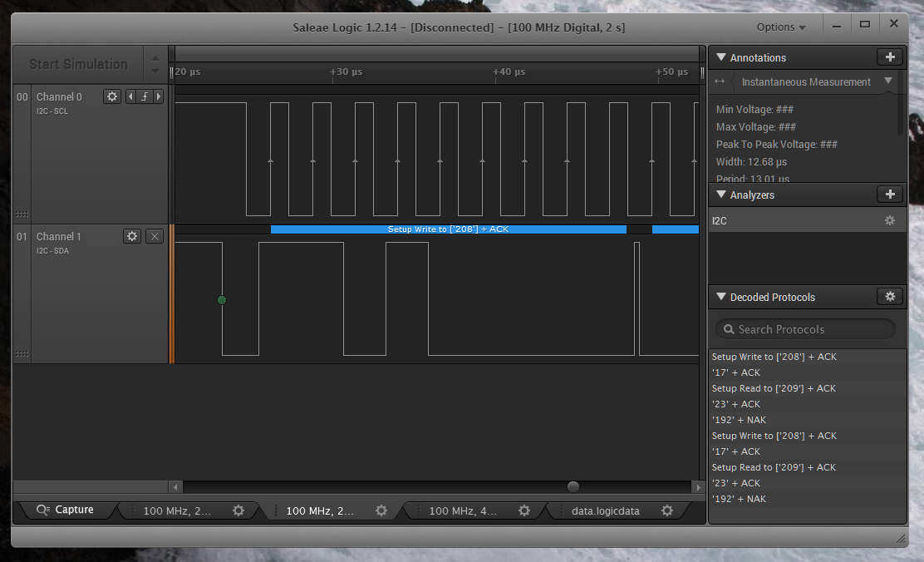Viewport: 924px width, 562px height.
Task: Click Width: 12.68 µs measurement
Action: tap(751, 161)
